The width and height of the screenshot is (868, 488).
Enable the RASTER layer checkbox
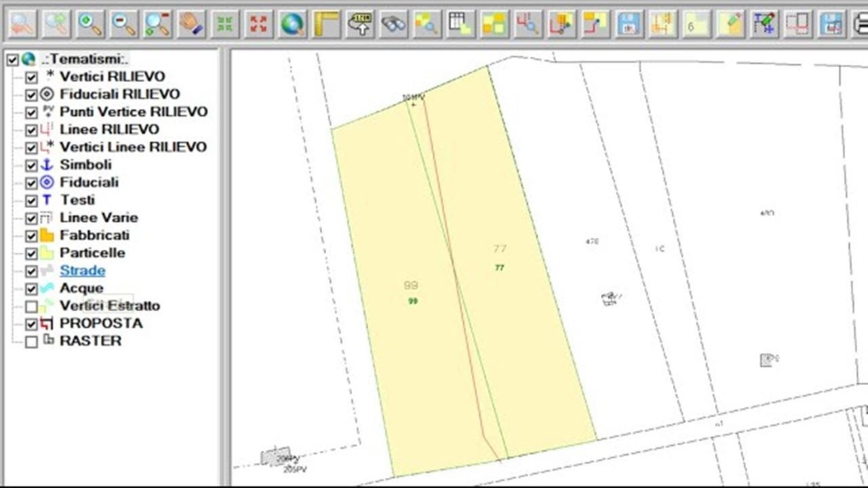tap(31, 342)
